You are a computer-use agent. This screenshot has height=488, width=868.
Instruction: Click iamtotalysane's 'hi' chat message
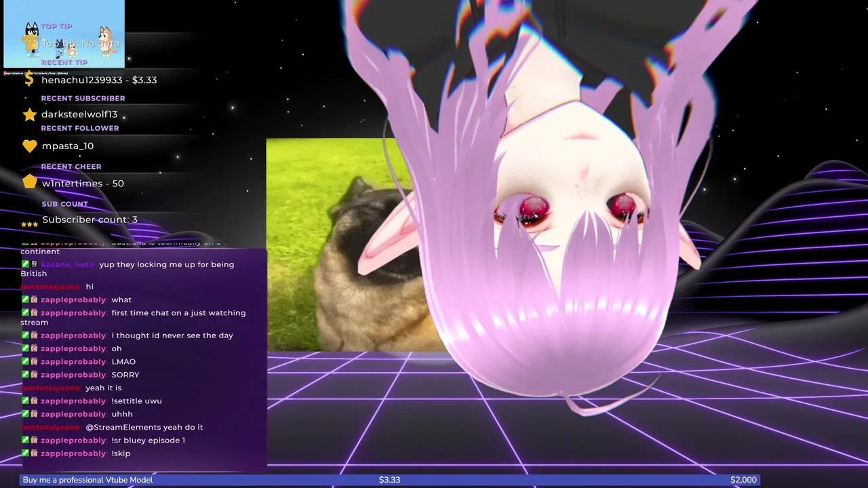pyautogui.click(x=90, y=287)
